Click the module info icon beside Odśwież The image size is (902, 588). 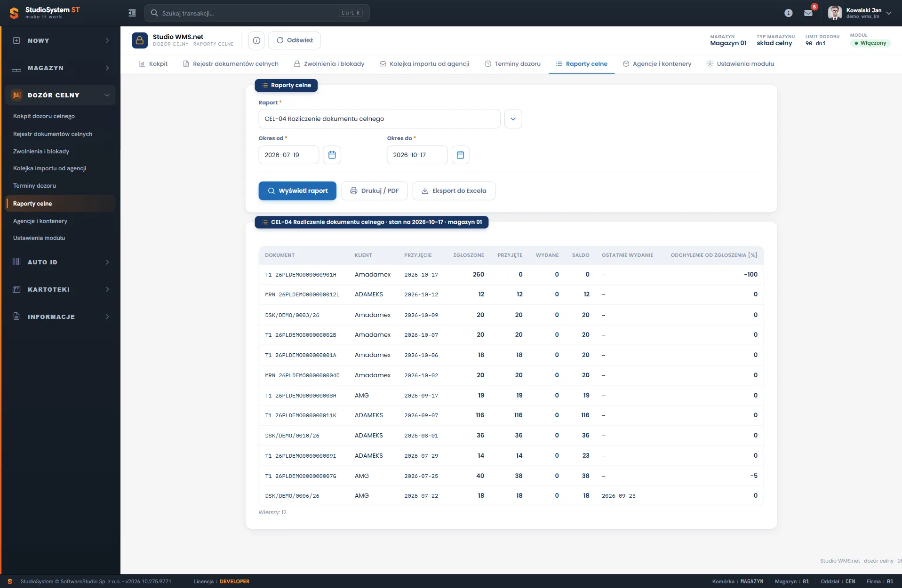[256, 40]
